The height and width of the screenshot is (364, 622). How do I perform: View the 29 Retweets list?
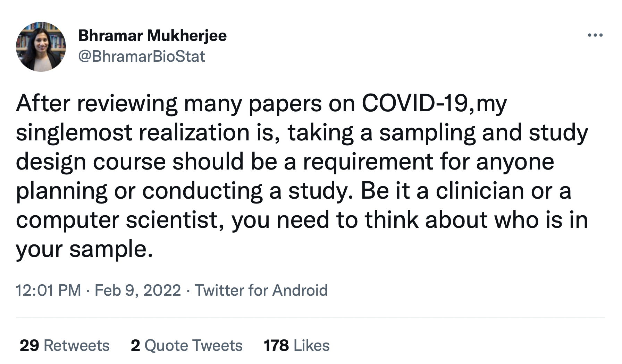point(65,345)
